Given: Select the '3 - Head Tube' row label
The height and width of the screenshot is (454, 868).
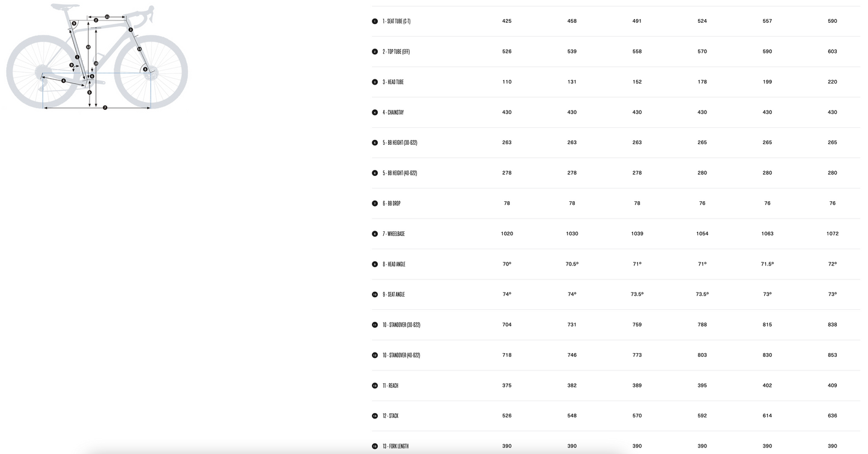Looking at the screenshot, I should (393, 82).
